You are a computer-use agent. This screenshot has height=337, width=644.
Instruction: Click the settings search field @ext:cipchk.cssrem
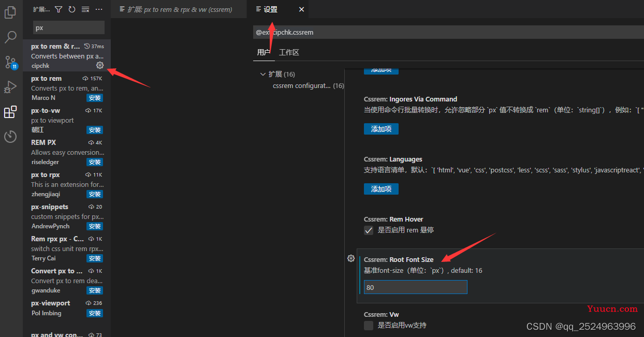click(x=448, y=32)
